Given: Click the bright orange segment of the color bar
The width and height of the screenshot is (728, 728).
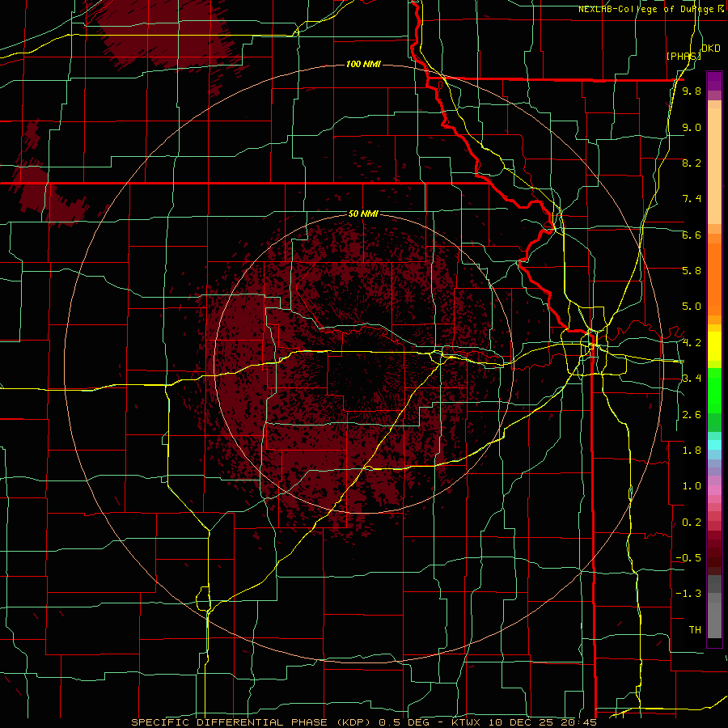Looking at the screenshot, I should coord(714,280).
